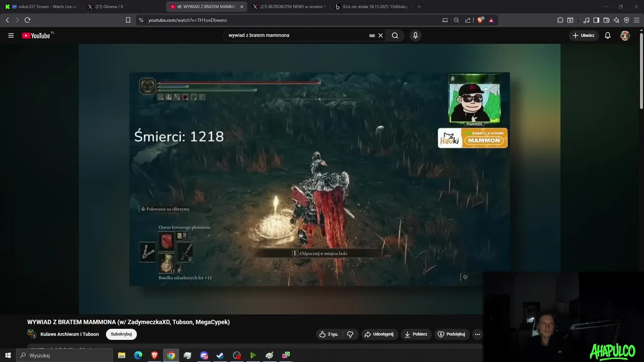Viewport: 644px width, 362px height.
Task: Click the Utwórz create button
Action: tap(583, 36)
